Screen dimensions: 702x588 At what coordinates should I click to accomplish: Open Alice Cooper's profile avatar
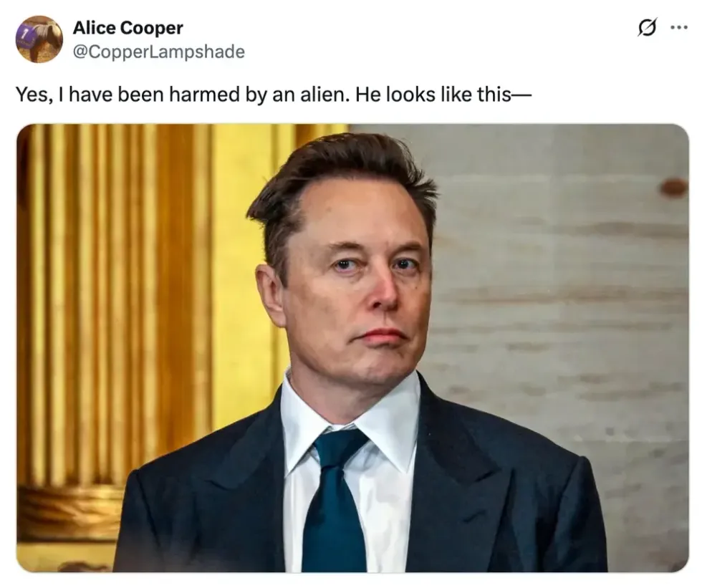tap(39, 39)
